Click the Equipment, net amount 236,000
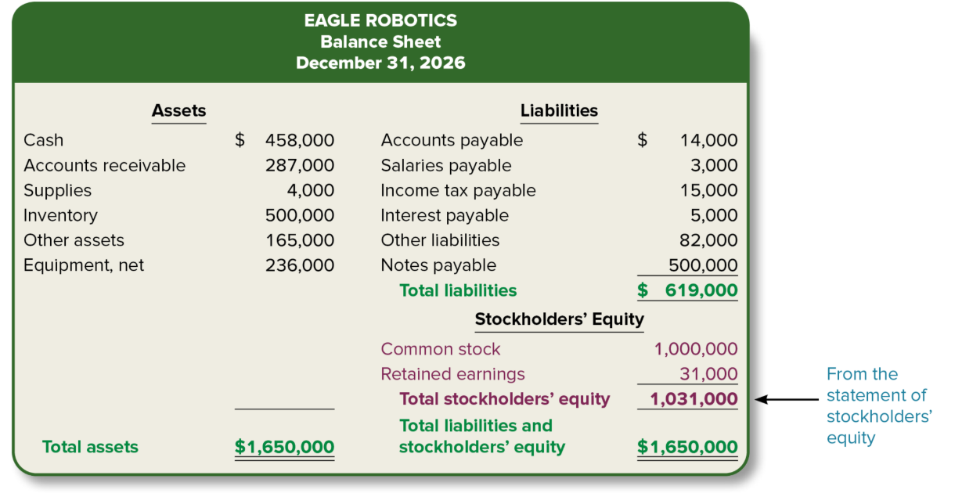The width and height of the screenshot is (980, 497). pos(299,265)
